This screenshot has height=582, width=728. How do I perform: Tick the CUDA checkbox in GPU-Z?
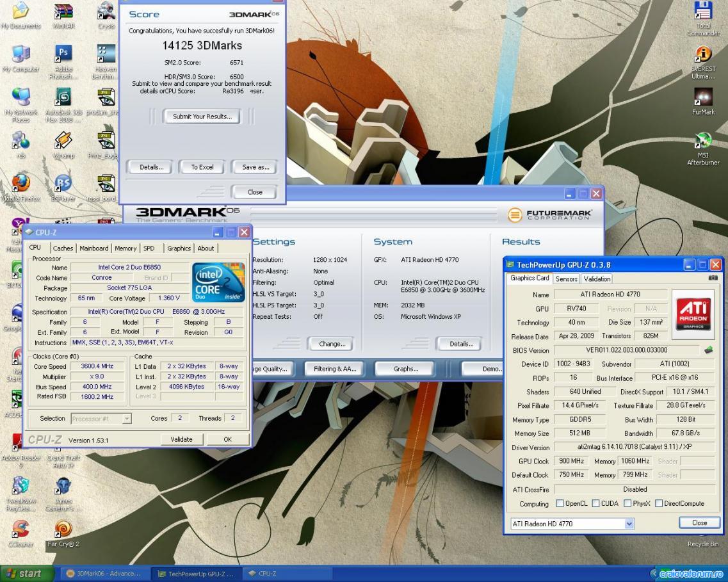point(595,503)
